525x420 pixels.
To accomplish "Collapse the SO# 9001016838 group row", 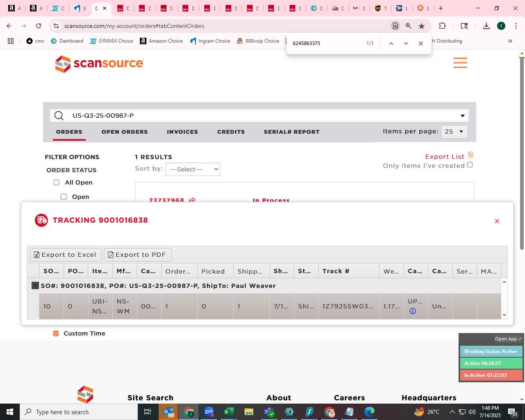I will 35,285.
